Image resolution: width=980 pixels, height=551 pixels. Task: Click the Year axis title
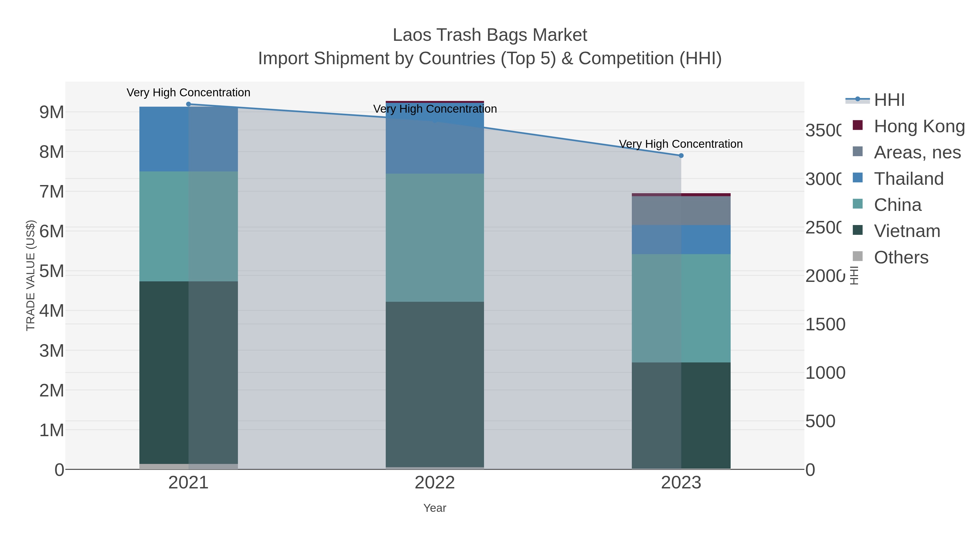click(x=435, y=508)
